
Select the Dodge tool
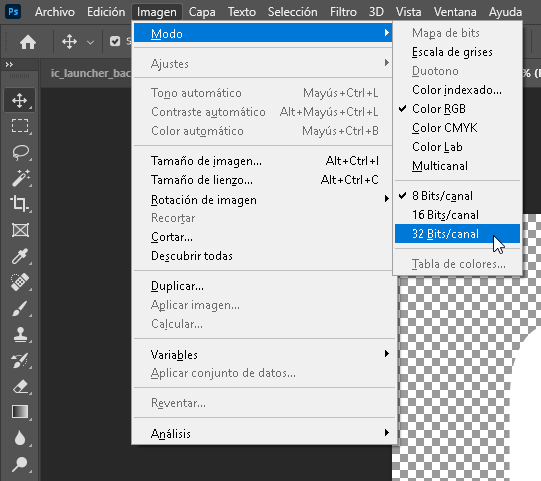click(20, 464)
